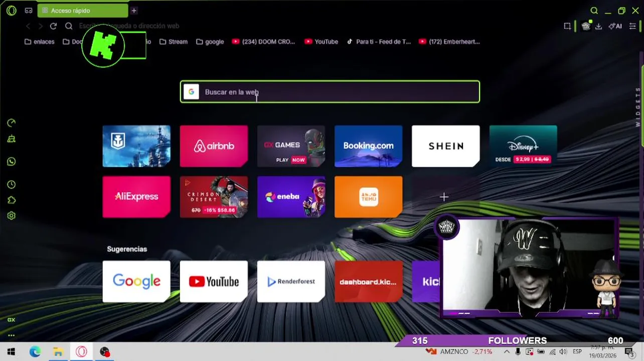Screen dimensions: 644x361
Task: Open Settings gear icon in sidebar
Action: (x=11, y=216)
